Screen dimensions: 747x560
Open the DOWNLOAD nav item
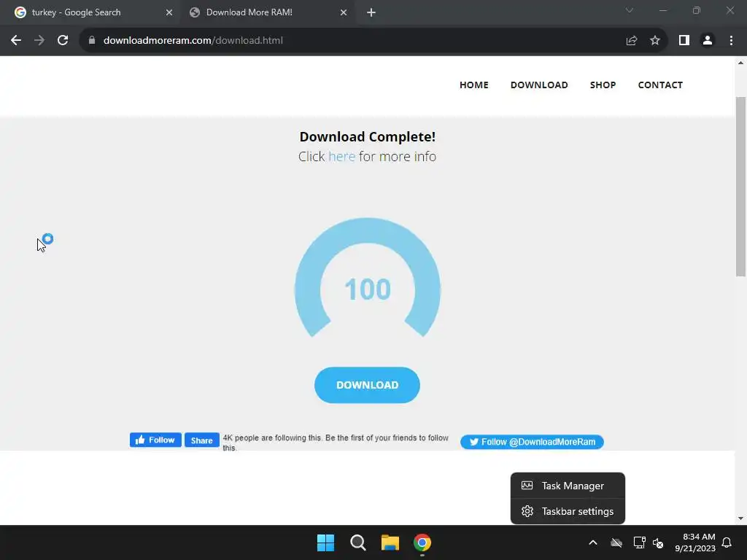tap(539, 85)
